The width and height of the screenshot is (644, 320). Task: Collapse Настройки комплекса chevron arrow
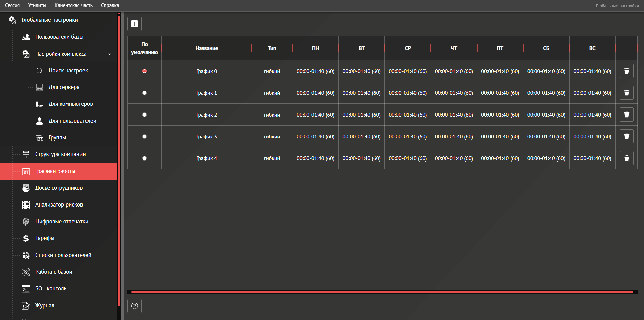tap(109, 54)
